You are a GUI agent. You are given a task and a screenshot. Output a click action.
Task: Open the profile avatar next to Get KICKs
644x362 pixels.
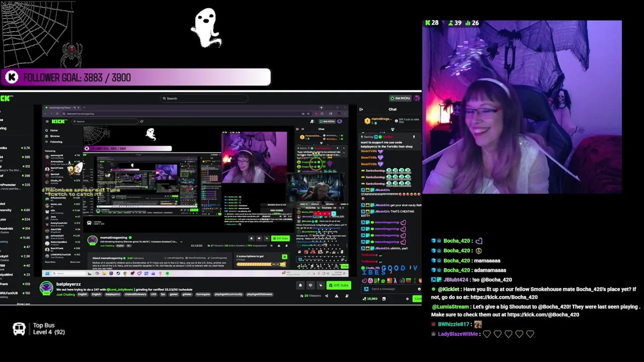[417, 98]
